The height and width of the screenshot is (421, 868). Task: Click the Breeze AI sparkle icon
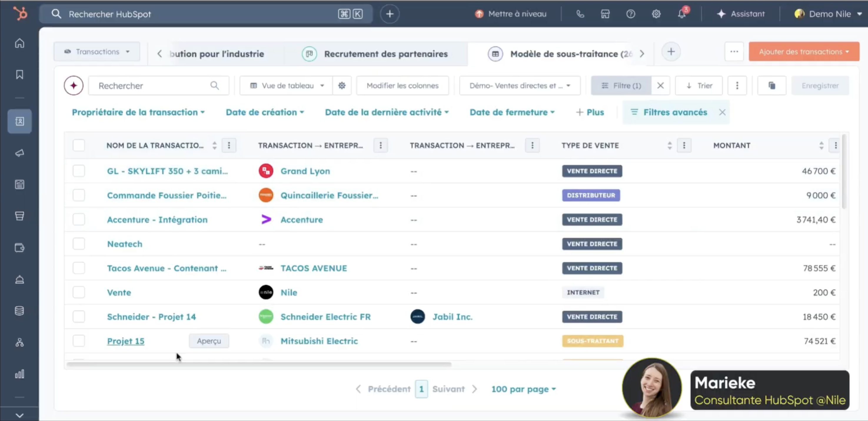74,86
